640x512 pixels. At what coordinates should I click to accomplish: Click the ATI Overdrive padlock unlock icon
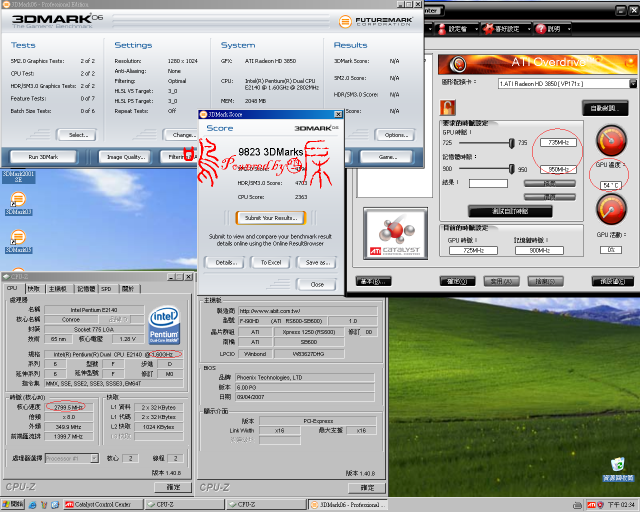447,107
